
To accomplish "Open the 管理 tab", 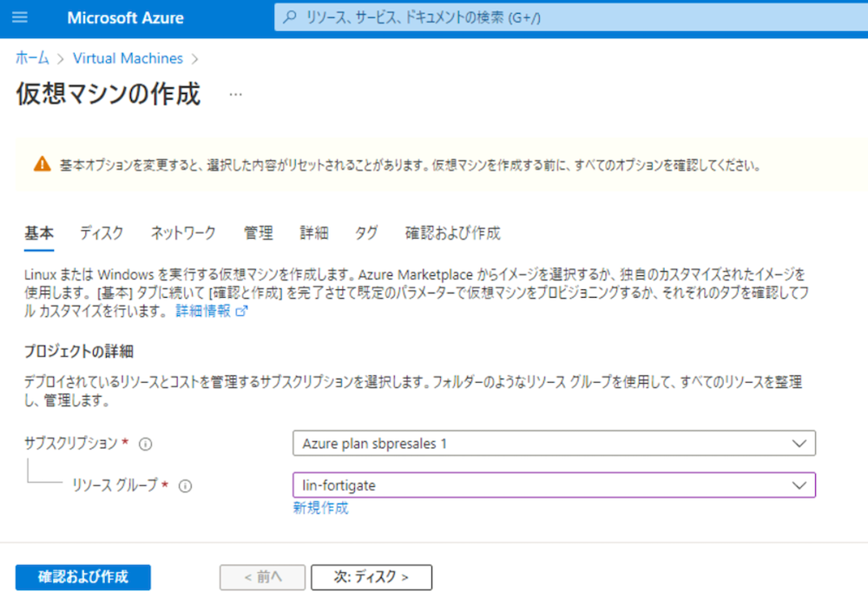I will 258,233.
